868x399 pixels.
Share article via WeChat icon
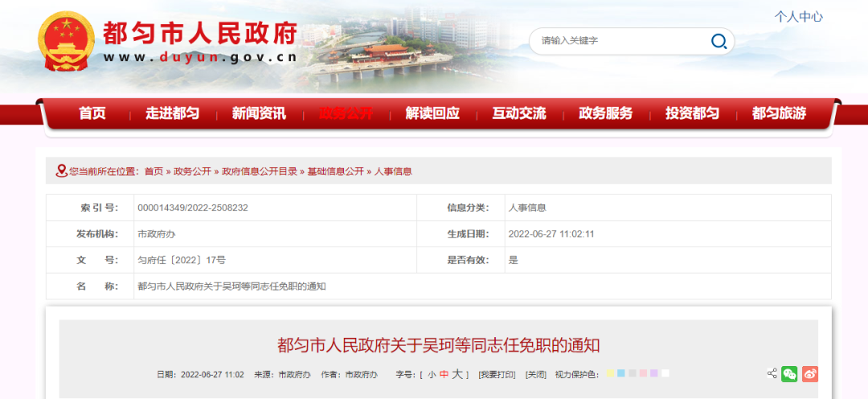click(790, 374)
